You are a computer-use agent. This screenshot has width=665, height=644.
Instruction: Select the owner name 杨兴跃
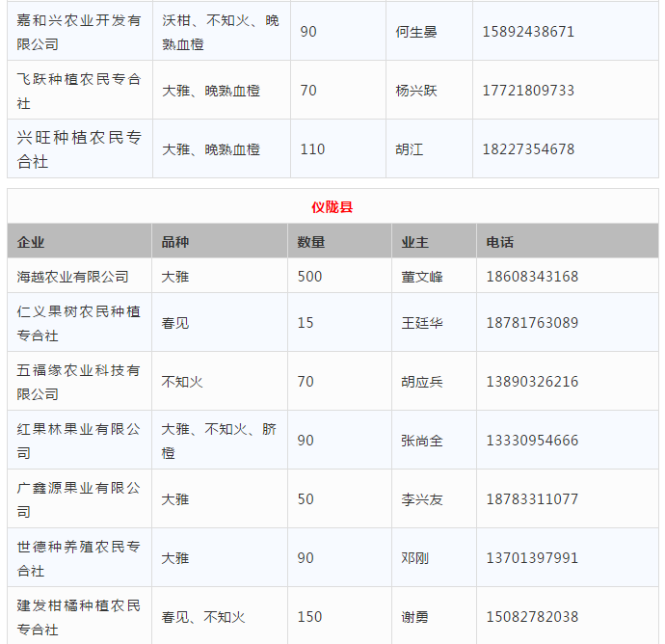coord(416,91)
